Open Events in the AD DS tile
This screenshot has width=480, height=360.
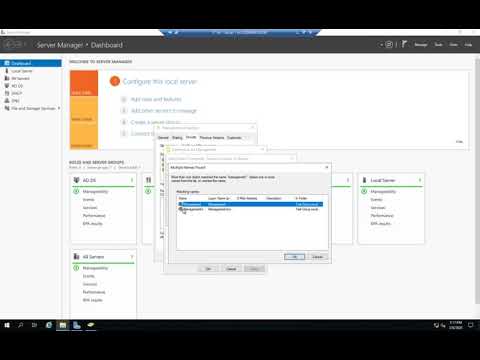click(x=88, y=200)
